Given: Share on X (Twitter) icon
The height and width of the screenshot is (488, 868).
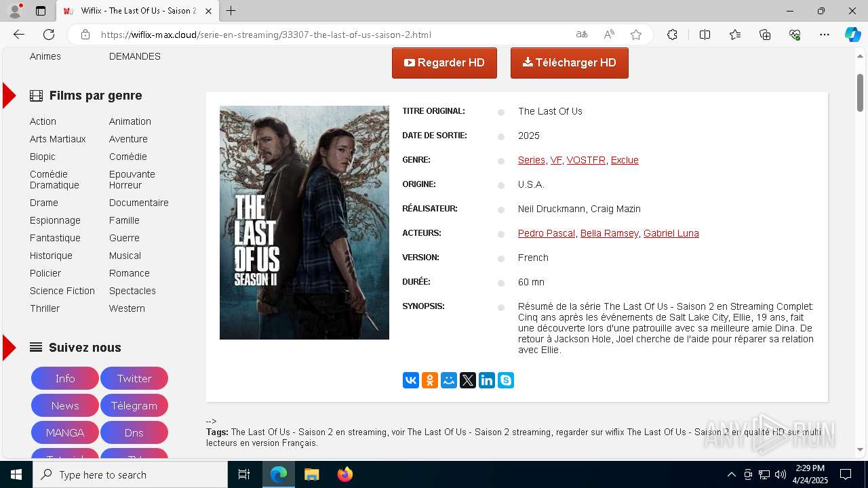Looking at the screenshot, I should tap(468, 380).
